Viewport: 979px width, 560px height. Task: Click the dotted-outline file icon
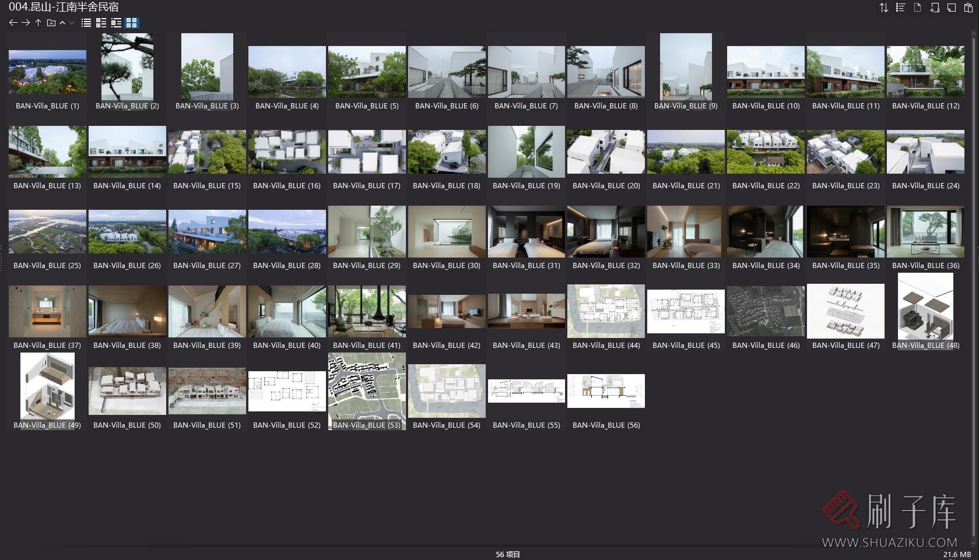click(x=918, y=8)
